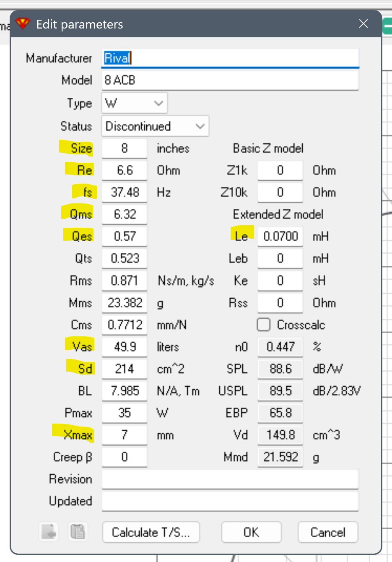Open the Type dropdown
392x562 pixels.
tap(134, 103)
